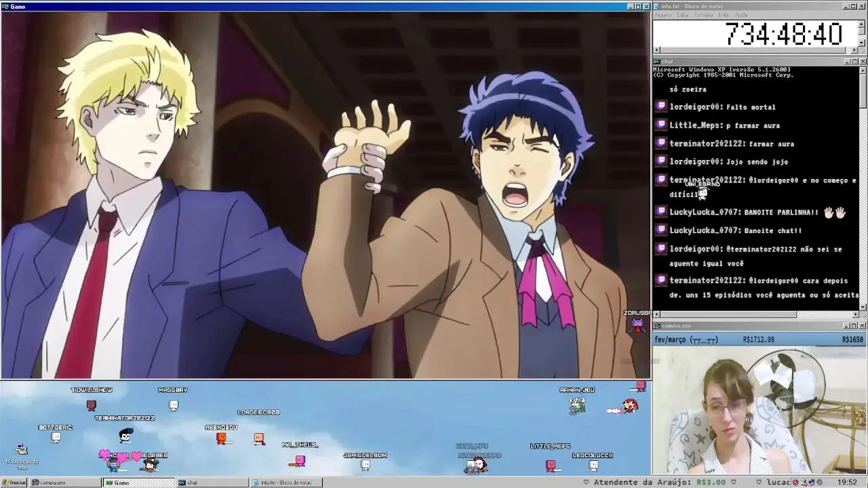
Task: Click Little_Meps' chat badge icon
Action: pos(661,125)
